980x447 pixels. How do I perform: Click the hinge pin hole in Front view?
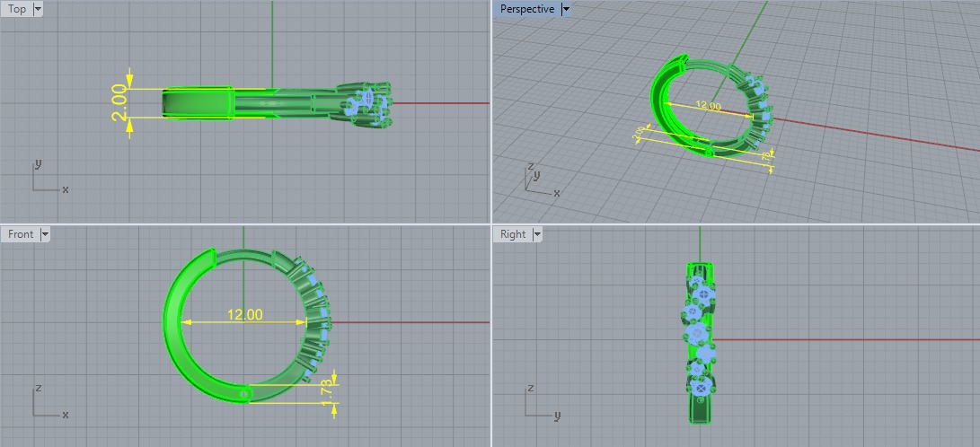tap(244, 394)
